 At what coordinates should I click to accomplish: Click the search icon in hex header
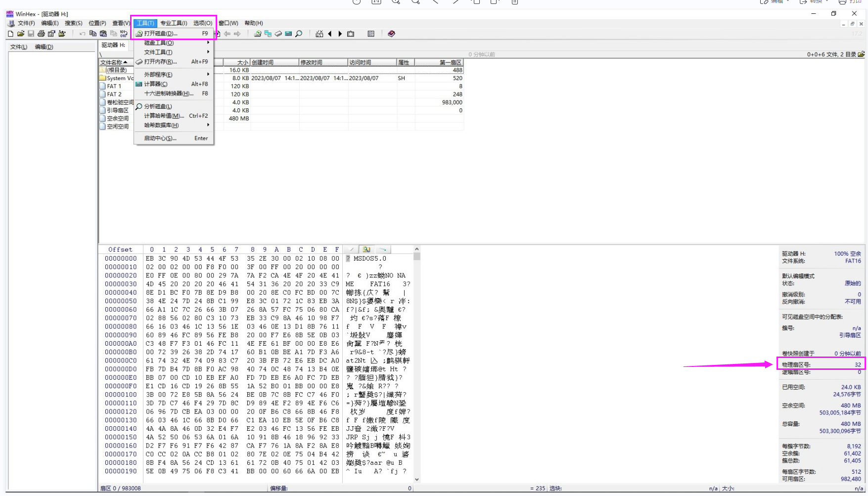366,249
